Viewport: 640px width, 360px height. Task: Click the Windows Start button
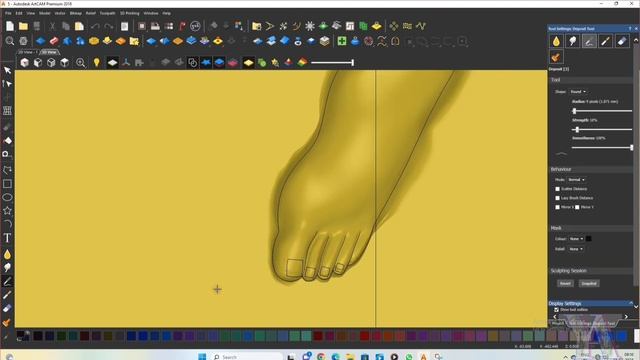coord(202,357)
